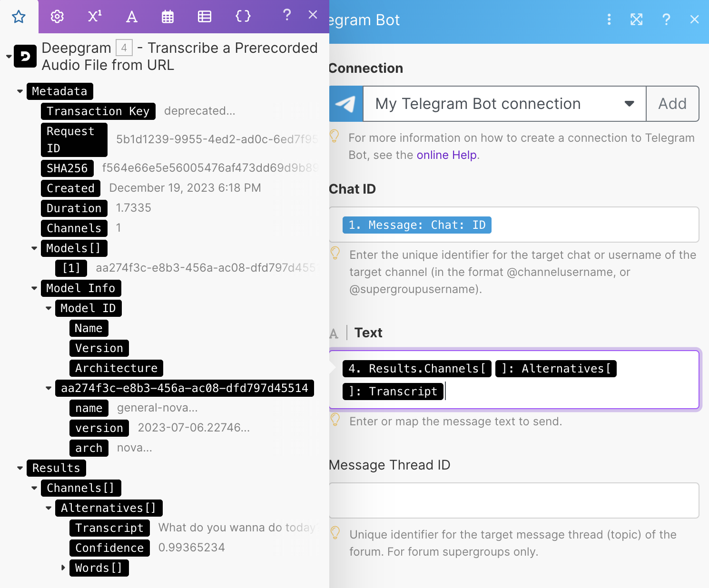Switch to text functions tab
Image resolution: width=709 pixels, height=588 pixels.
pyautogui.click(x=131, y=17)
